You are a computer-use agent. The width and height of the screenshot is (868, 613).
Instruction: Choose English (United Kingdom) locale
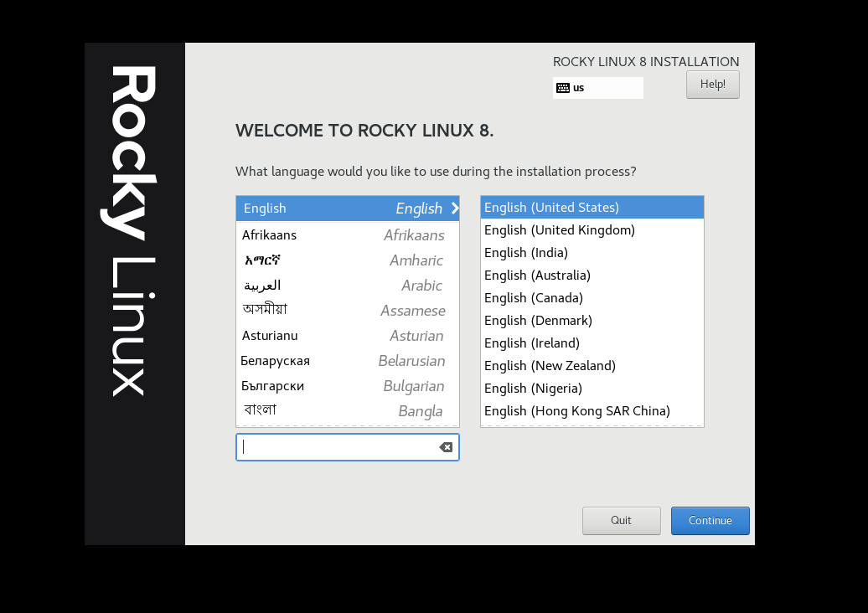tap(592, 230)
